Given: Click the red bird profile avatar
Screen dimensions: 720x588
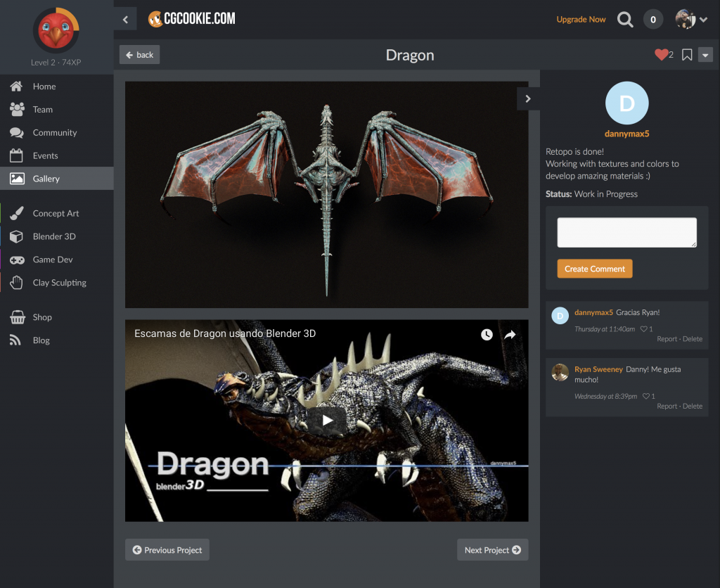Looking at the screenshot, I should 56,30.
